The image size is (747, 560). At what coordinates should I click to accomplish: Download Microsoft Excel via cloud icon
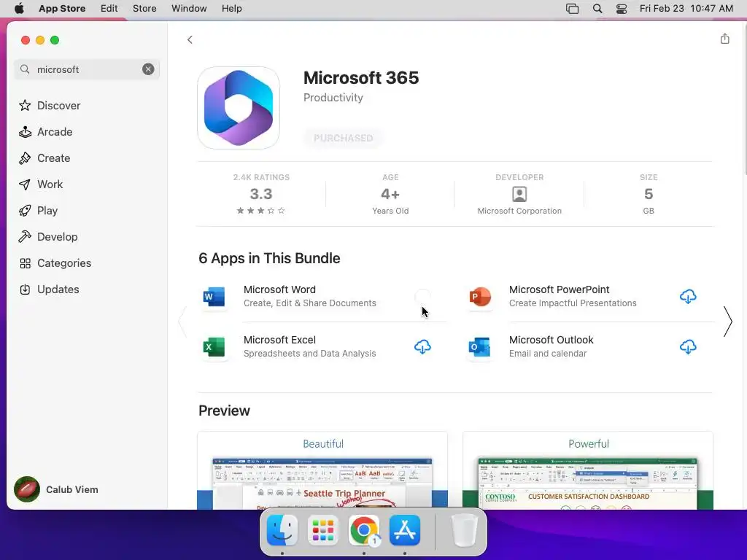pyautogui.click(x=422, y=346)
